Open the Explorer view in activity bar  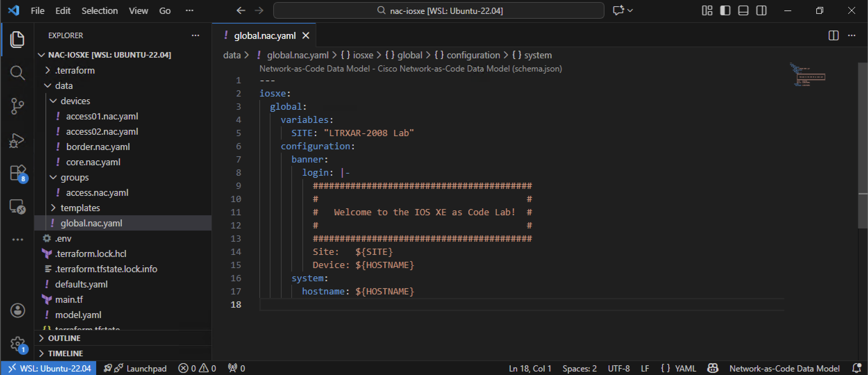17,39
